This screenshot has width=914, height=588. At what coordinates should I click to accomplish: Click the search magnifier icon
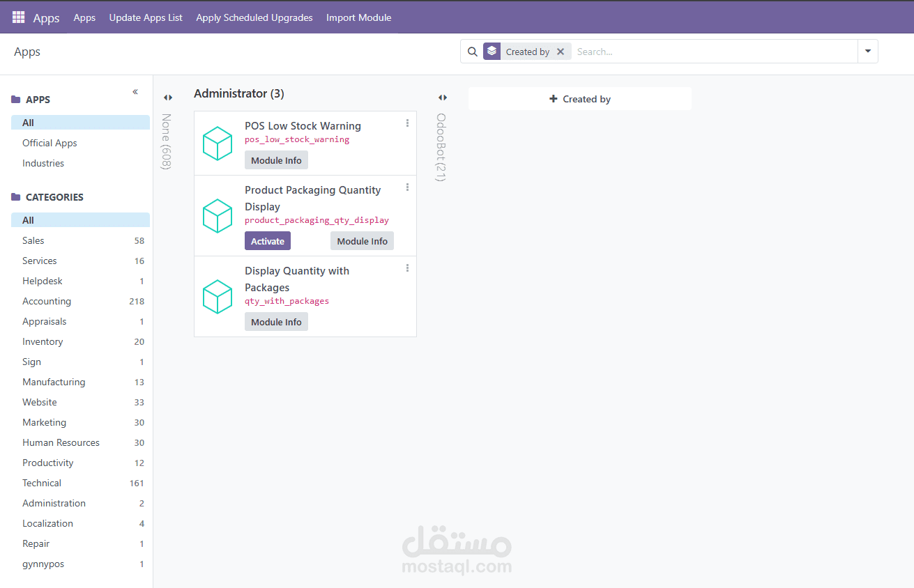(472, 52)
